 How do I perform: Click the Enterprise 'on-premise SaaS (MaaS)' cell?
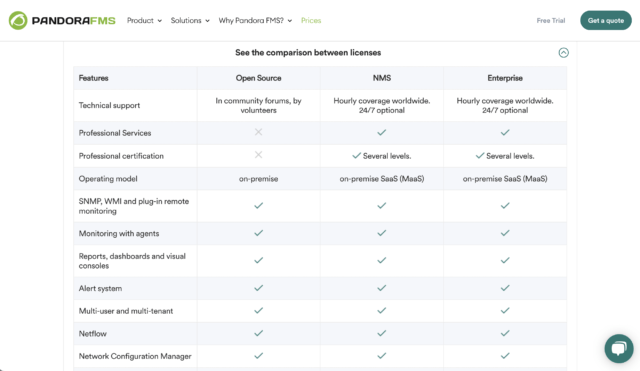505,179
